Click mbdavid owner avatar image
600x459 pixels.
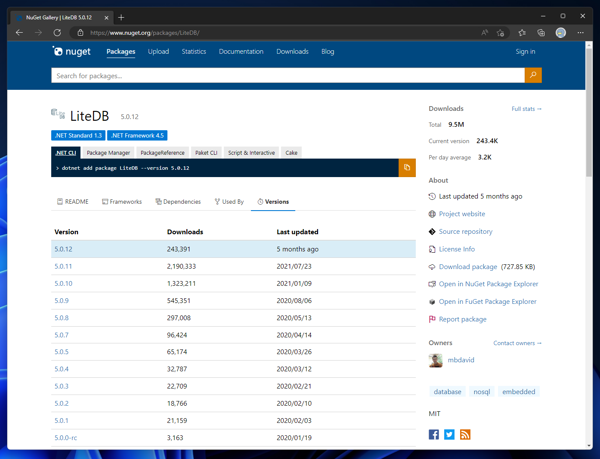435,360
